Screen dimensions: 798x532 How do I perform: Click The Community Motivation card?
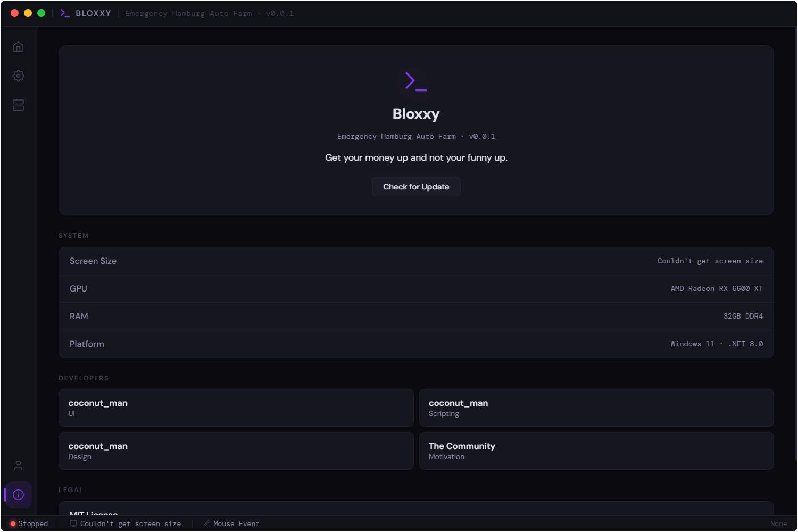tap(596, 451)
